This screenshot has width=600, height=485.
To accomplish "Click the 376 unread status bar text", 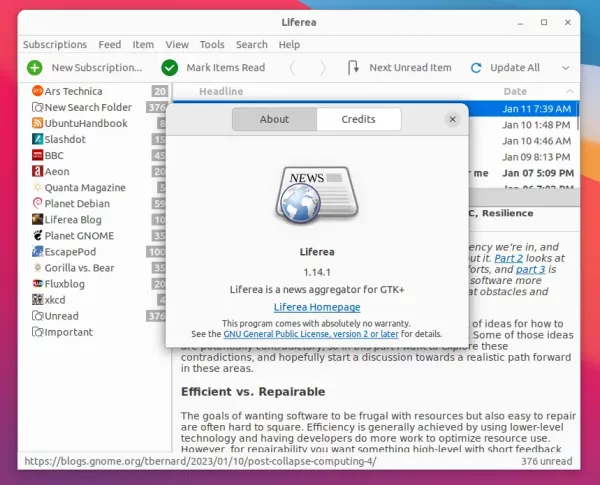I will (546, 461).
